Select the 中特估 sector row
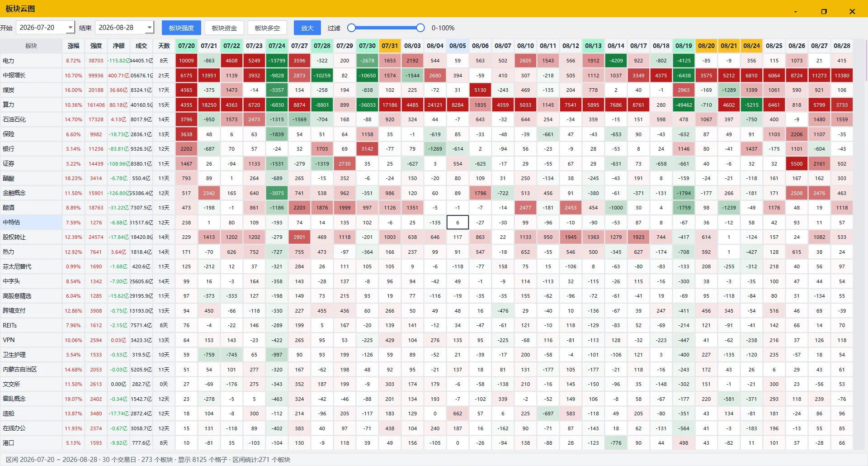 point(31,223)
